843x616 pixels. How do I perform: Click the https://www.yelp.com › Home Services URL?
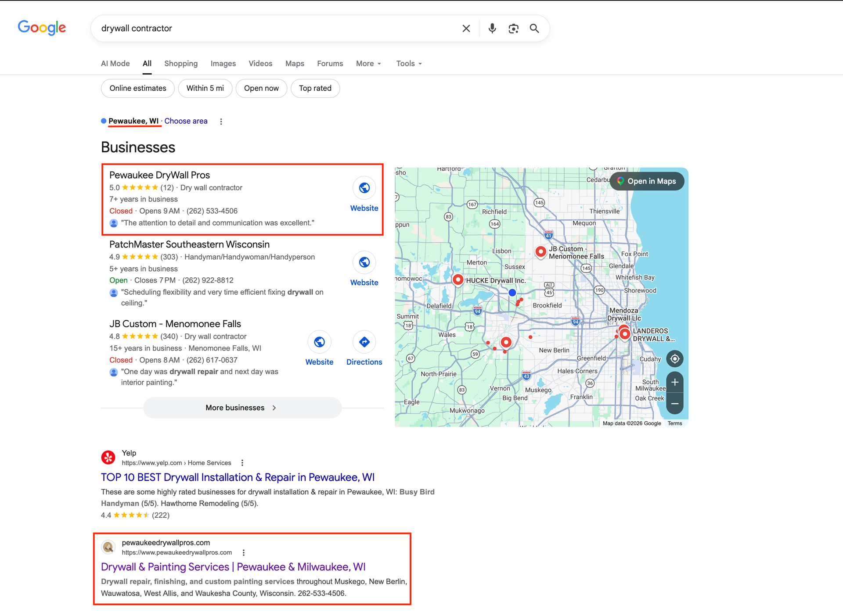coord(177,463)
